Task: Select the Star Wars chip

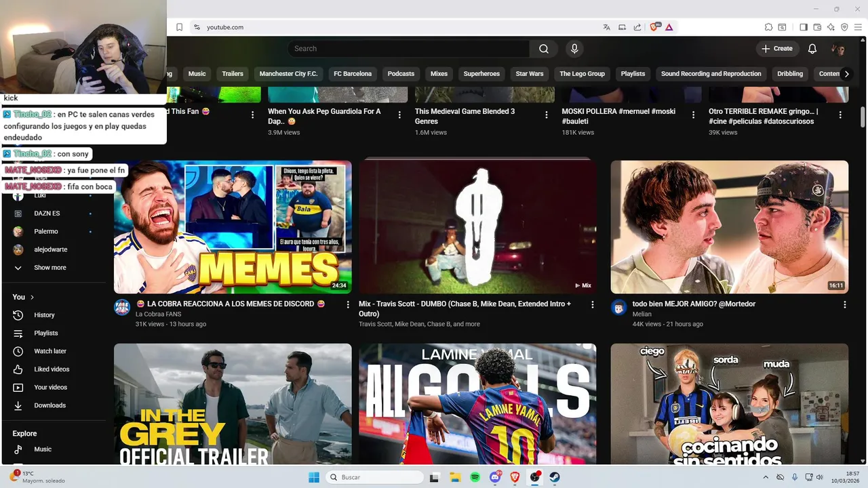Action: tap(530, 74)
